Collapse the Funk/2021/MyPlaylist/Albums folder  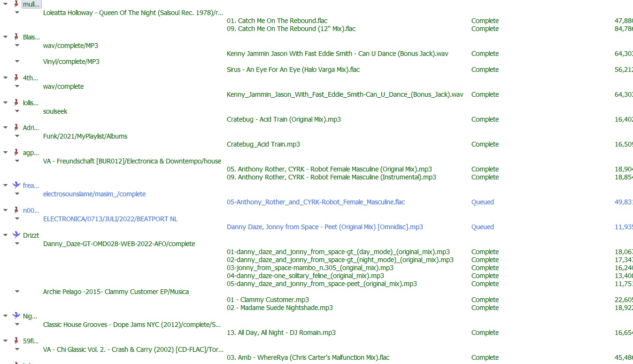click(17, 136)
